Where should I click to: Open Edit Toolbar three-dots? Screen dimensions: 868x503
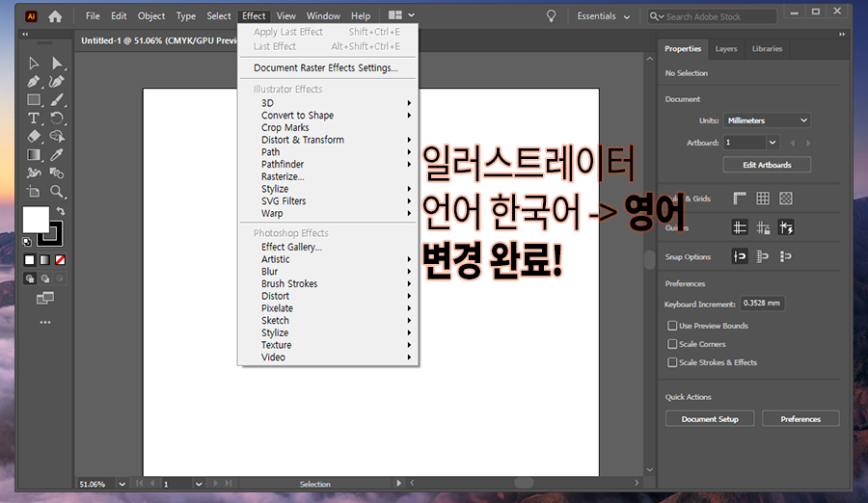[44, 322]
